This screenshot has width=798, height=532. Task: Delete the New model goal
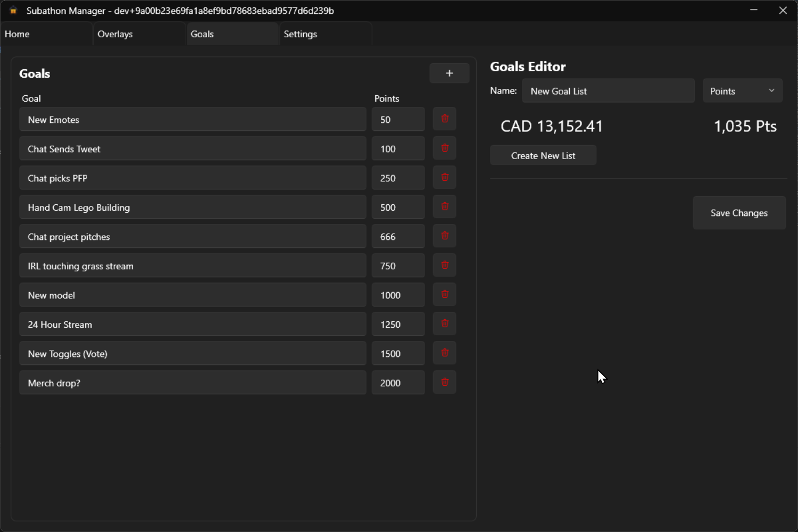tap(444, 295)
